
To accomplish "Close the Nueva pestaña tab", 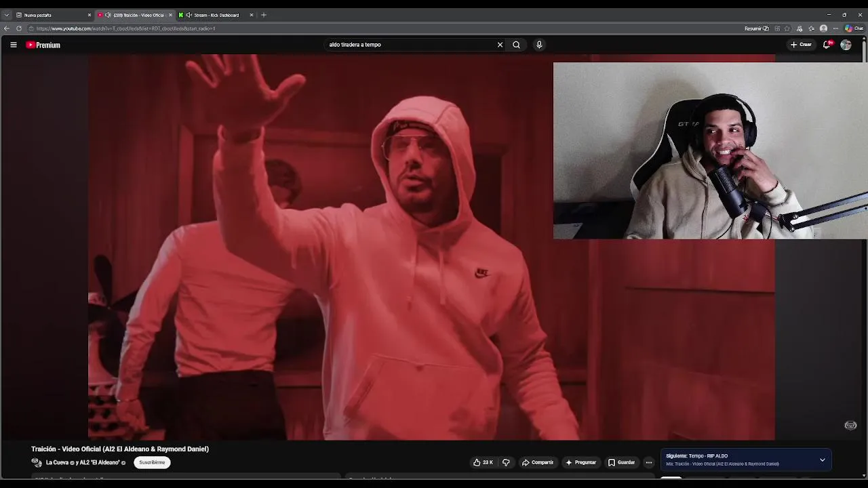I will pyautogui.click(x=89, y=15).
